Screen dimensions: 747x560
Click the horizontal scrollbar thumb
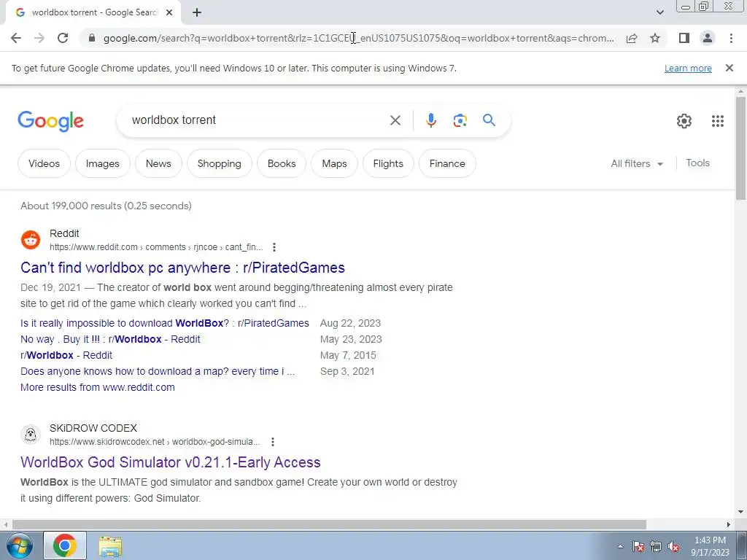point(329,524)
